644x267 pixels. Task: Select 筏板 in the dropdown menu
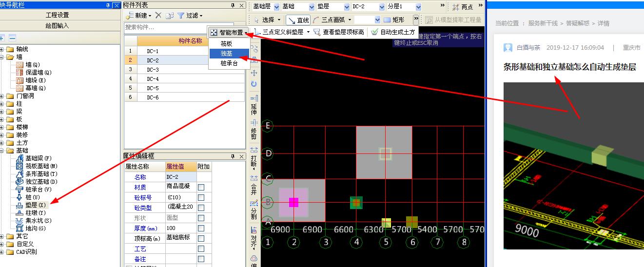pos(226,44)
